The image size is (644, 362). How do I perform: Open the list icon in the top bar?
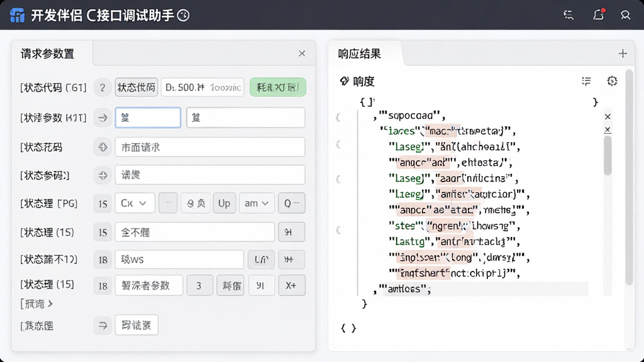point(569,15)
